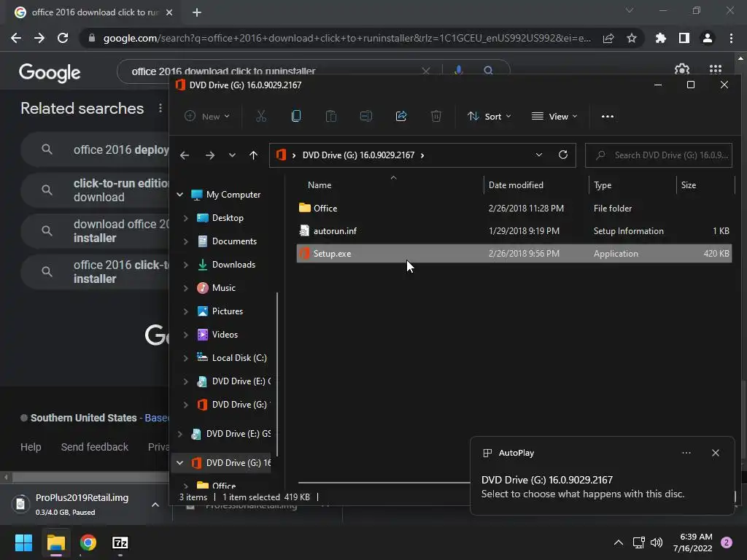Open related search click-to-run edition download
Screen dimensions: 747x560
[96, 190]
